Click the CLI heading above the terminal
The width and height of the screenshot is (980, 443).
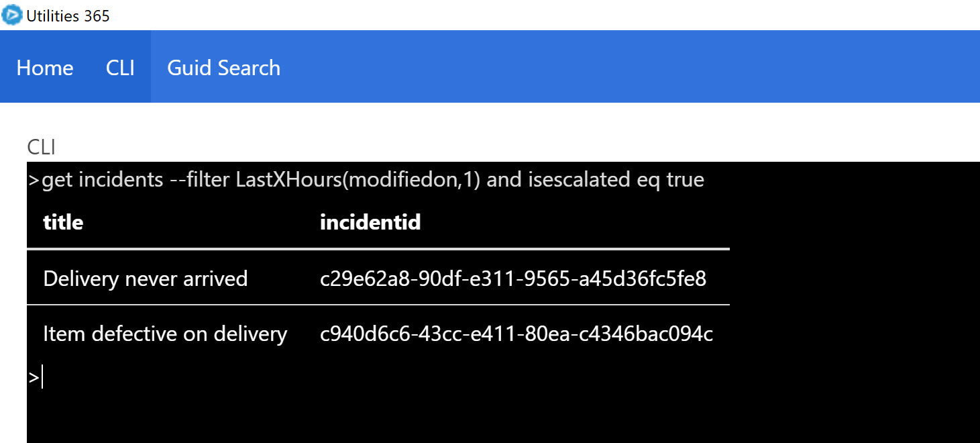tap(41, 147)
